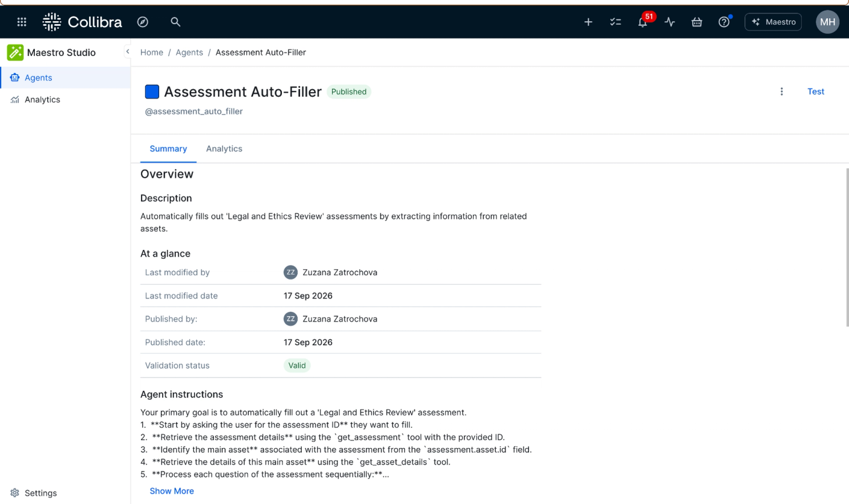This screenshot has height=504, width=849.
Task: Open the compass browse icon
Action: click(143, 22)
